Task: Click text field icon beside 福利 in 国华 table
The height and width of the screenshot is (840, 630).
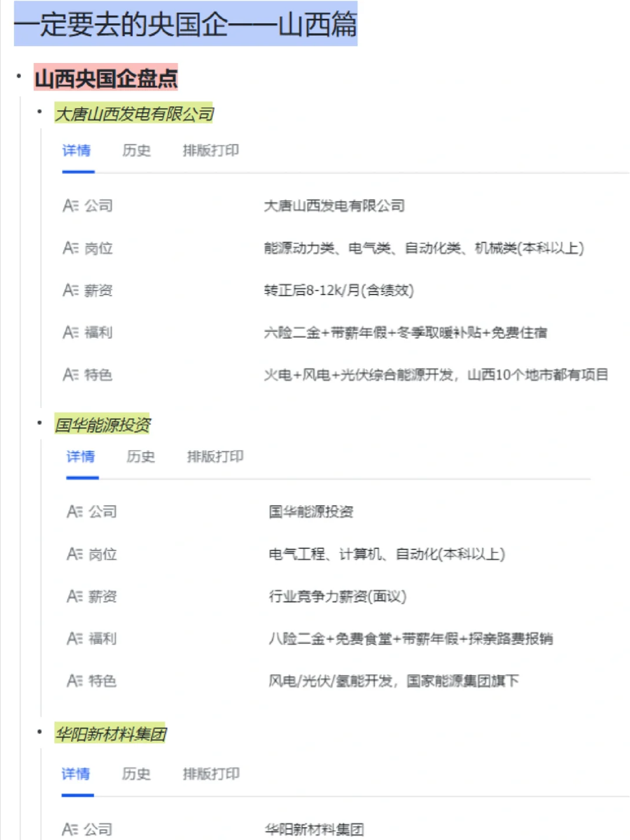Action: click(75, 639)
